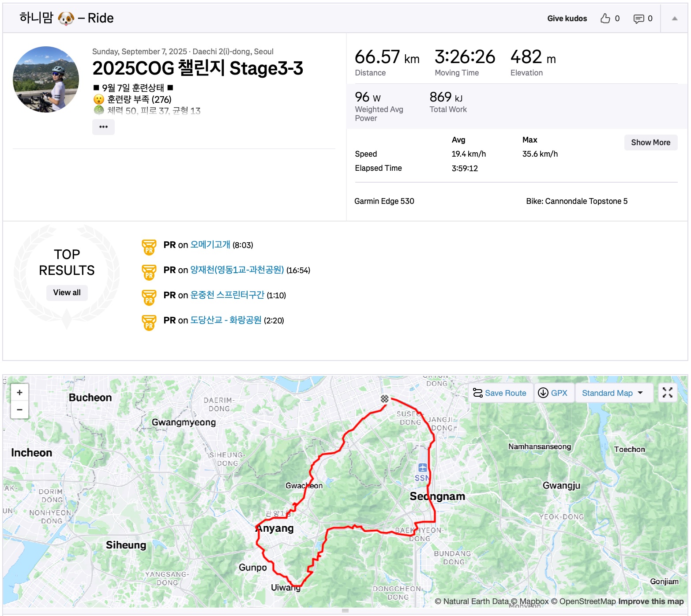Open comments via speech bubble icon

(638, 19)
